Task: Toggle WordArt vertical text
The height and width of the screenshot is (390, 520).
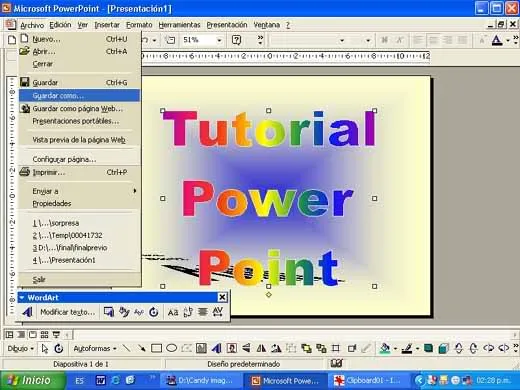Action: pos(188,312)
